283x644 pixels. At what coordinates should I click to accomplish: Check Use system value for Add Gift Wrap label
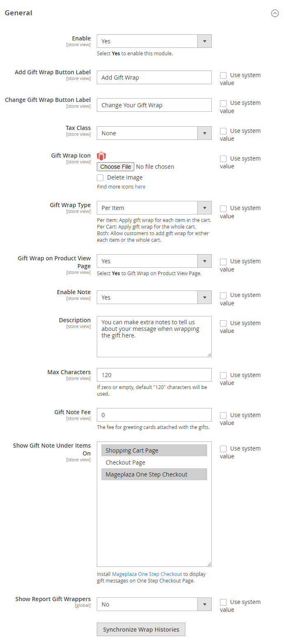[223, 75]
